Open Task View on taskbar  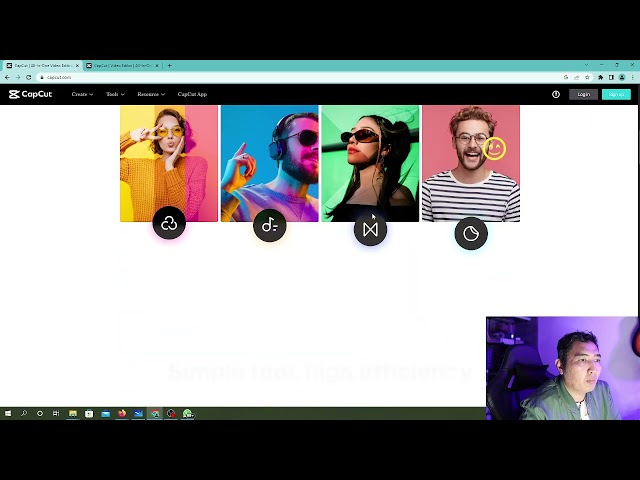coord(56,413)
